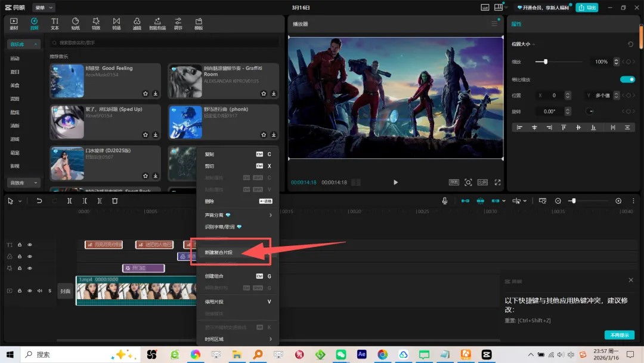Image resolution: width=644 pixels, height=363 pixels.
Task: Choose 停用片段 from context menu
Action: click(x=238, y=302)
